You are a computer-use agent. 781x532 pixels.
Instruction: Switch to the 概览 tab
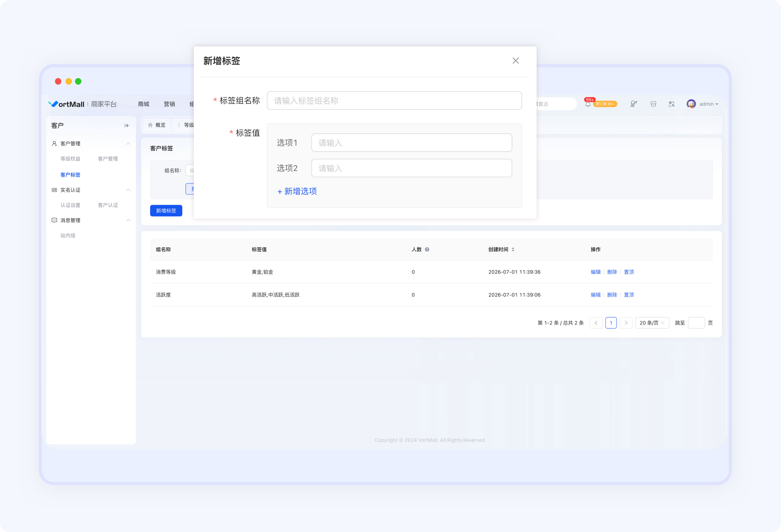click(157, 125)
